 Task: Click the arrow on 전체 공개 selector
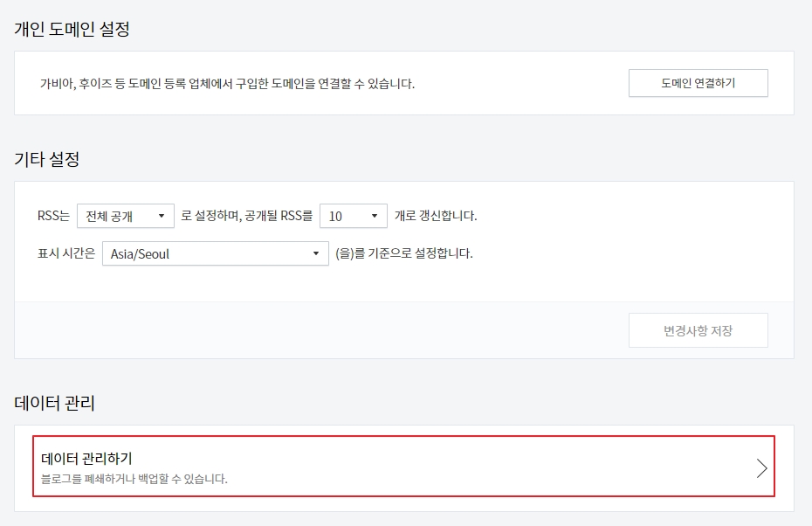click(x=162, y=216)
